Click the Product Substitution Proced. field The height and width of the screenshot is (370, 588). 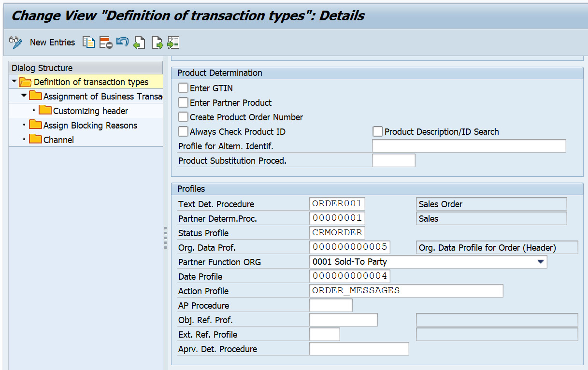click(x=393, y=160)
